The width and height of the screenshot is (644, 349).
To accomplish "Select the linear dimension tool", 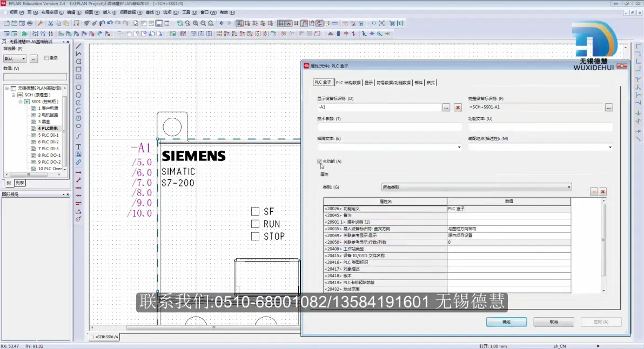I will click(78, 172).
